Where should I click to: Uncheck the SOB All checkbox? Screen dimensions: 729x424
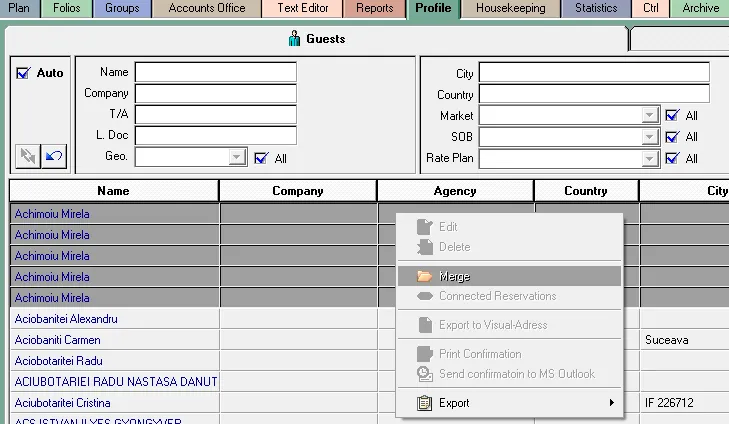point(672,137)
